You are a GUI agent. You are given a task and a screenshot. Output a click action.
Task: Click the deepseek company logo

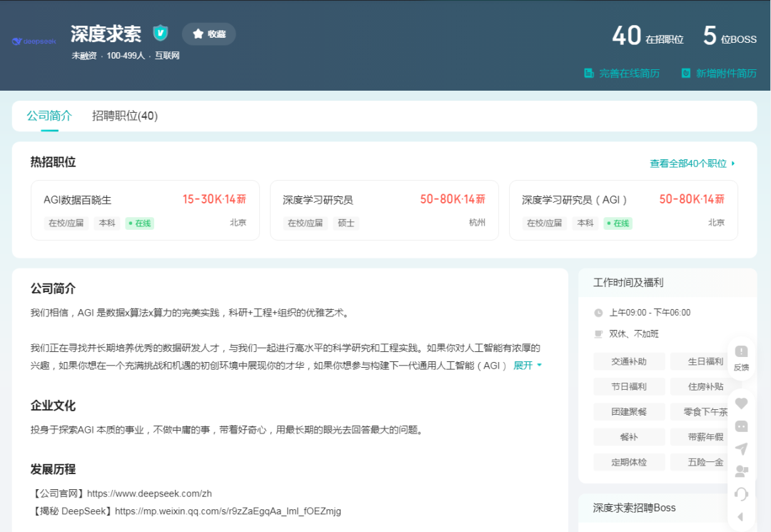(34, 41)
